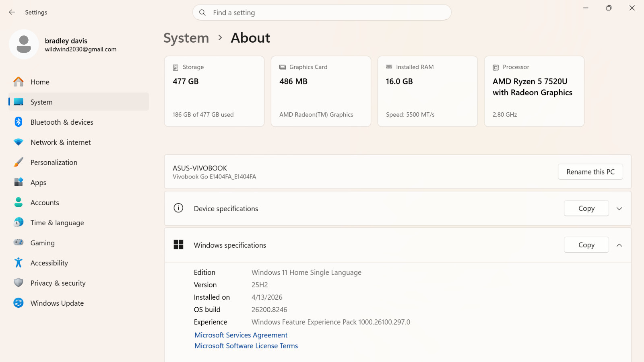Click the Device specifications info icon
Screen dimensions: 644x362
coord(178,208)
